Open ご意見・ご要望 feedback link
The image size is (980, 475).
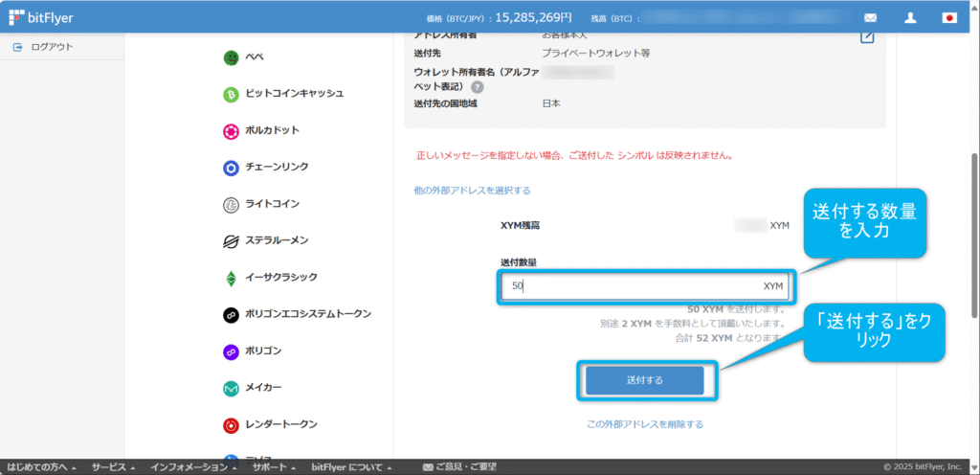[x=466, y=467]
